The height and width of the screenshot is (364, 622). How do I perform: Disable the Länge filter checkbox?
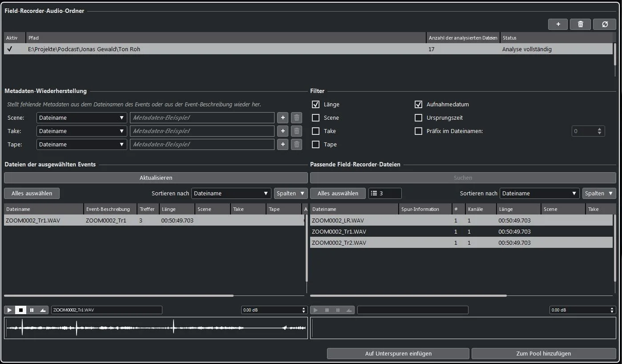point(316,104)
